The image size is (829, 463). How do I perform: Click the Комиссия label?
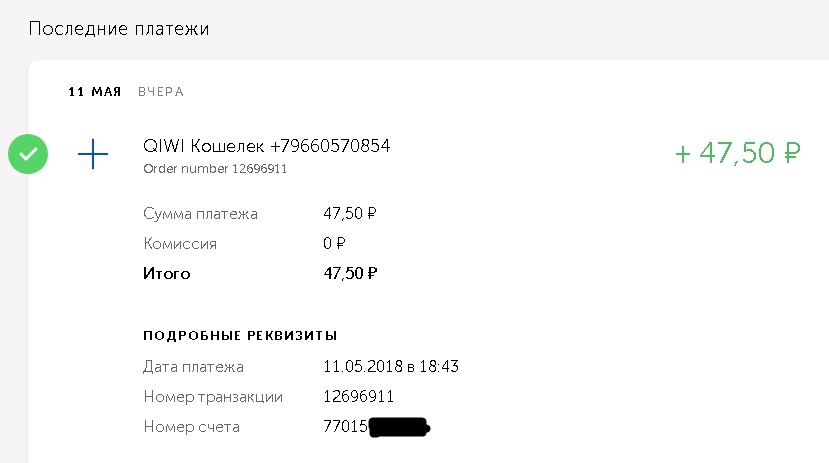pos(180,243)
